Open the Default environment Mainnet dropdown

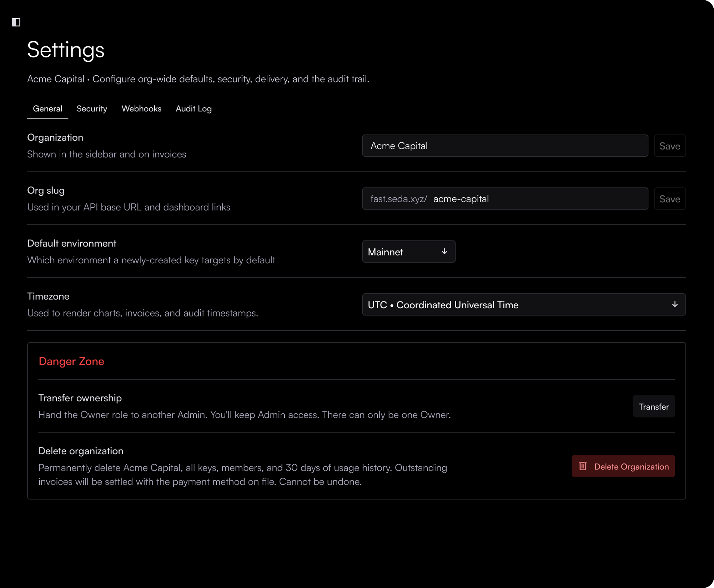click(409, 252)
